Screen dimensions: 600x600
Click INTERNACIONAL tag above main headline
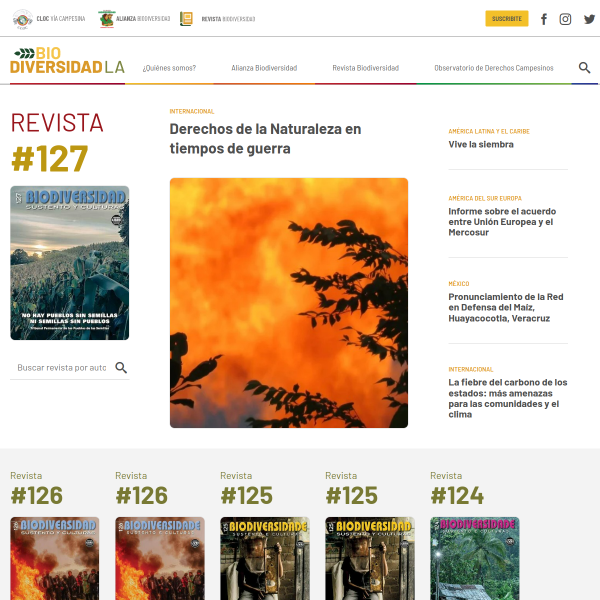pos(192,111)
